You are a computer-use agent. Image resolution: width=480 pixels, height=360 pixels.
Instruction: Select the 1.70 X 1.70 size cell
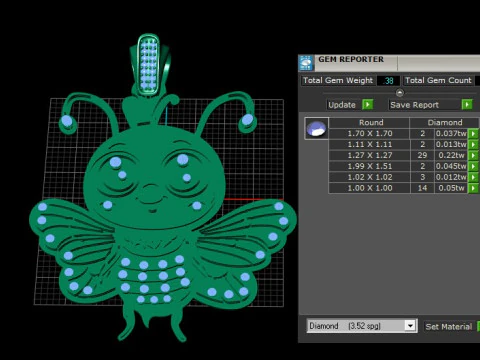click(x=370, y=134)
